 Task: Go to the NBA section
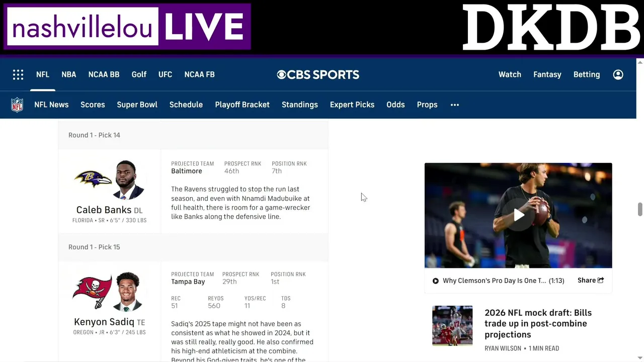[69, 74]
